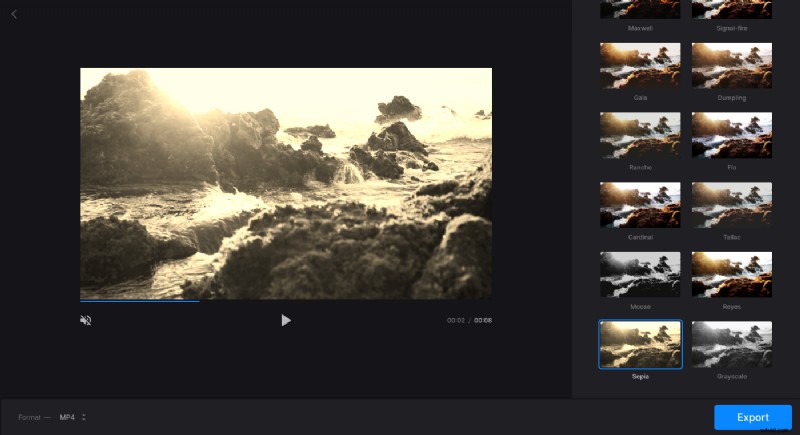Apply the Moose black-and-white filter
The width and height of the screenshot is (800, 435).
[640, 274]
